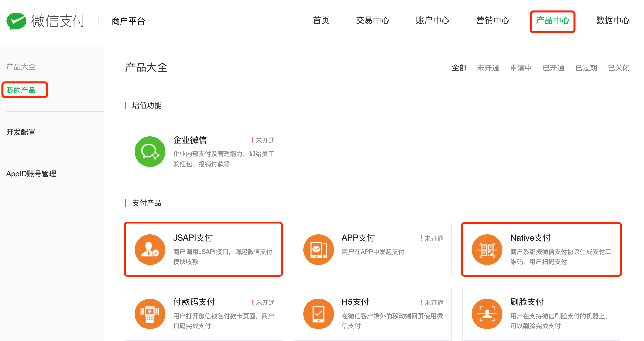Click 用户在APP中发起支付 description text
This screenshot has height=341, width=644.
tap(373, 252)
